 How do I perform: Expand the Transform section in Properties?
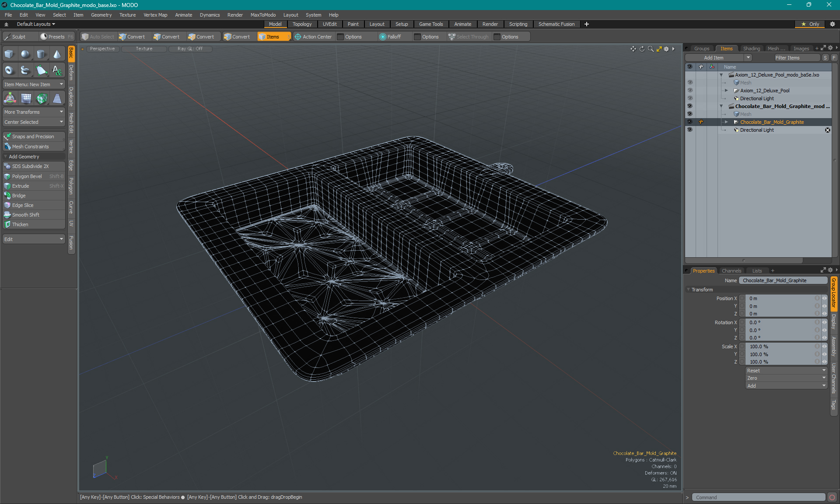(x=689, y=289)
